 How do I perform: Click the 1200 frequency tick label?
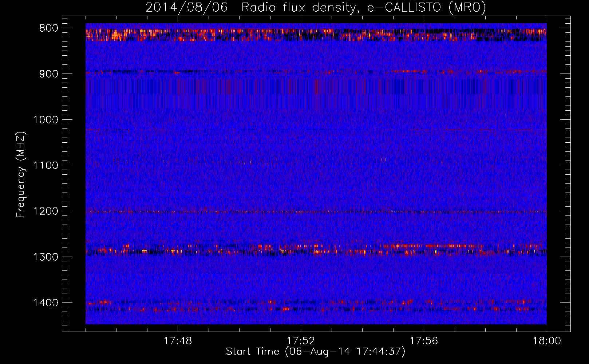46,211
